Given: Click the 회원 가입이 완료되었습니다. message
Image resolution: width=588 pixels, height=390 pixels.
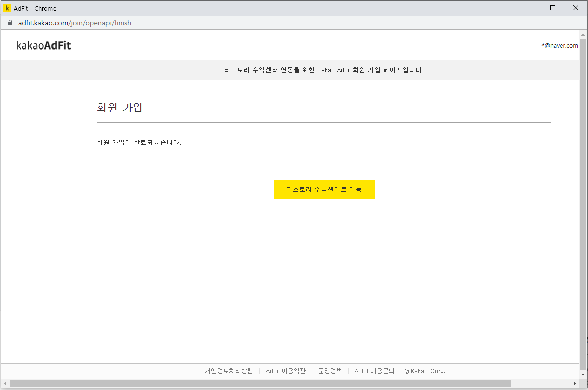Looking at the screenshot, I should (x=139, y=142).
